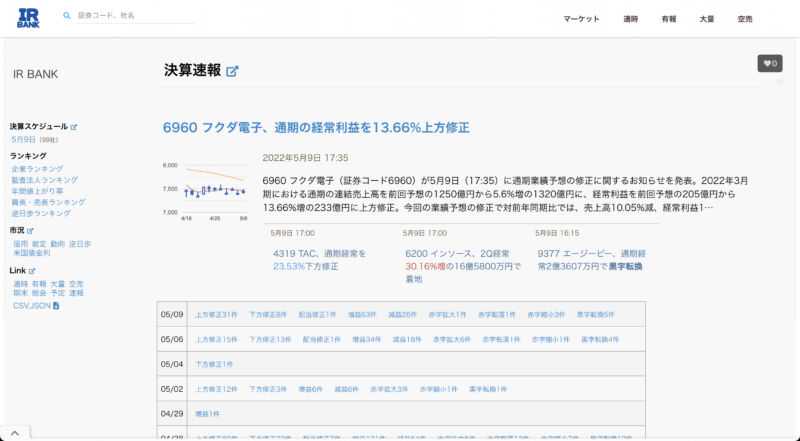The height and width of the screenshot is (441, 800).
Task: Open 期末 link in sidebar
Action: (x=20, y=293)
